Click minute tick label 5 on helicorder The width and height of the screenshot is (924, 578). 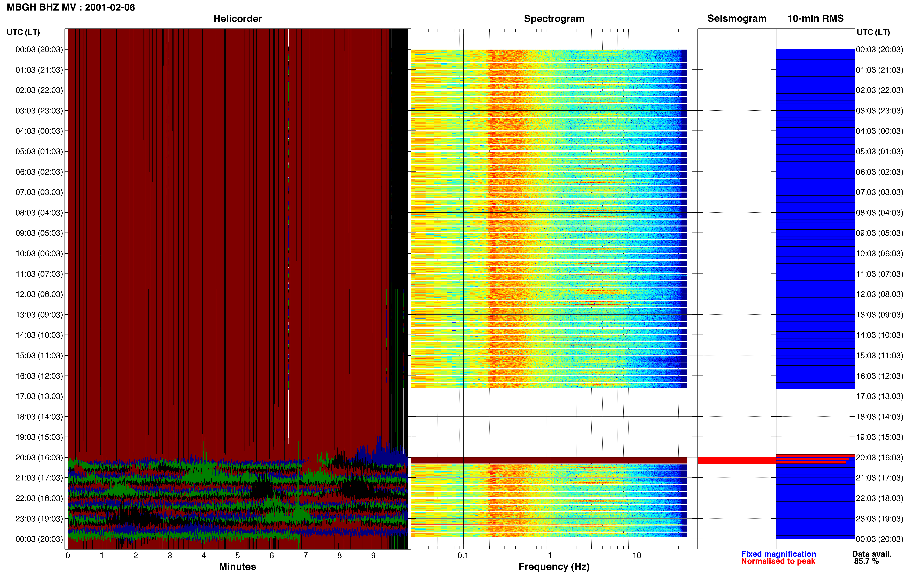click(x=238, y=555)
